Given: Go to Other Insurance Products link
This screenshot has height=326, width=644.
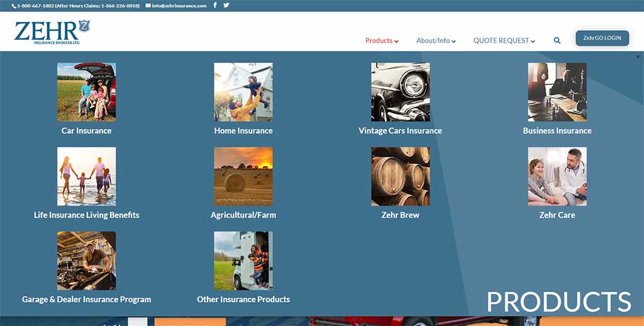Looking at the screenshot, I should point(243,300).
